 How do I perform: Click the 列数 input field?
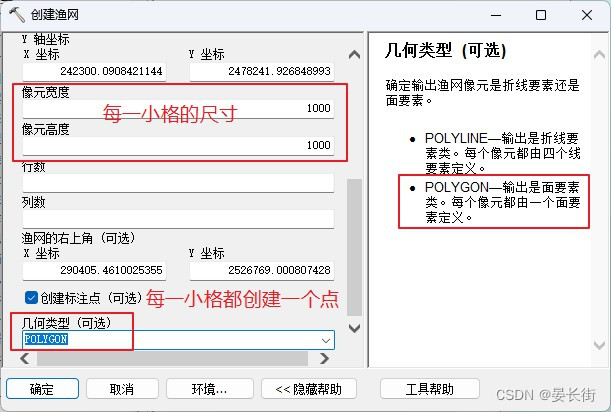pos(178,219)
